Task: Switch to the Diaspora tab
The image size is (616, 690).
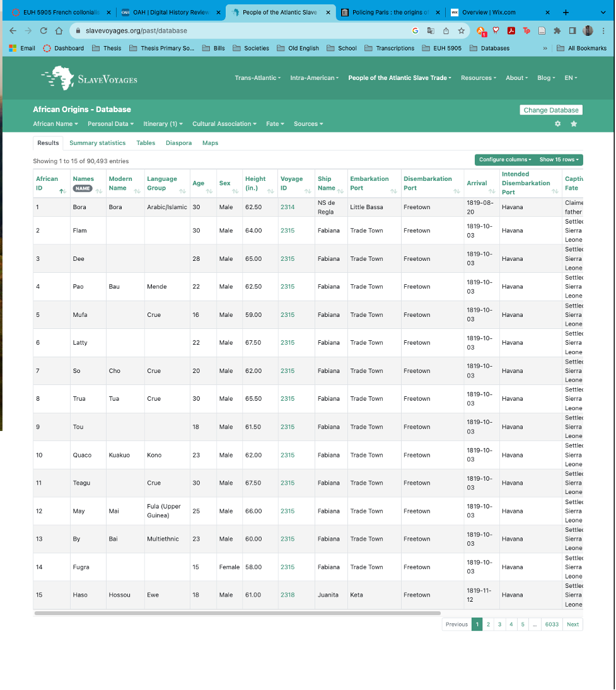Action: click(179, 143)
